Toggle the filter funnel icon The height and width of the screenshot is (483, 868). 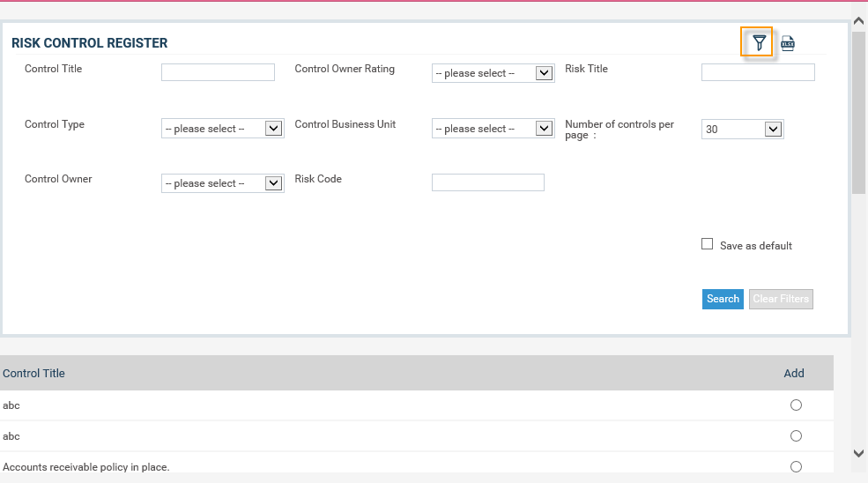(759, 42)
